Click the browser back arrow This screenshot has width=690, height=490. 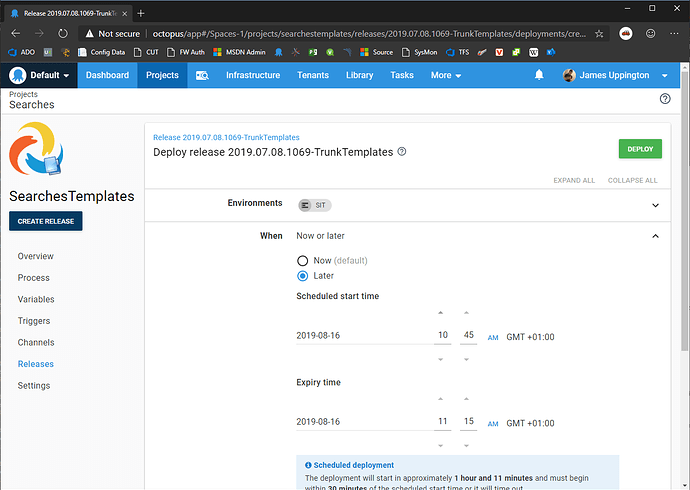click(x=16, y=33)
